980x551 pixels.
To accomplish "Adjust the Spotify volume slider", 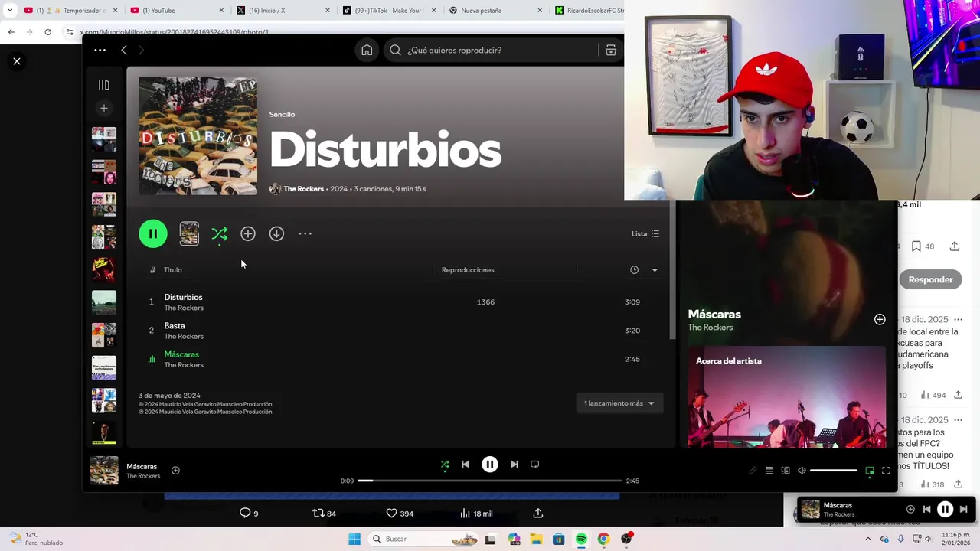I will (x=834, y=471).
